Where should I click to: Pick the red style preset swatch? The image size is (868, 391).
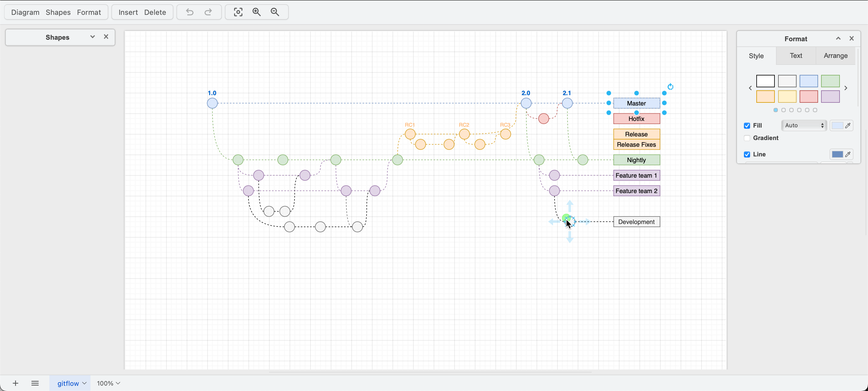(x=809, y=97)
